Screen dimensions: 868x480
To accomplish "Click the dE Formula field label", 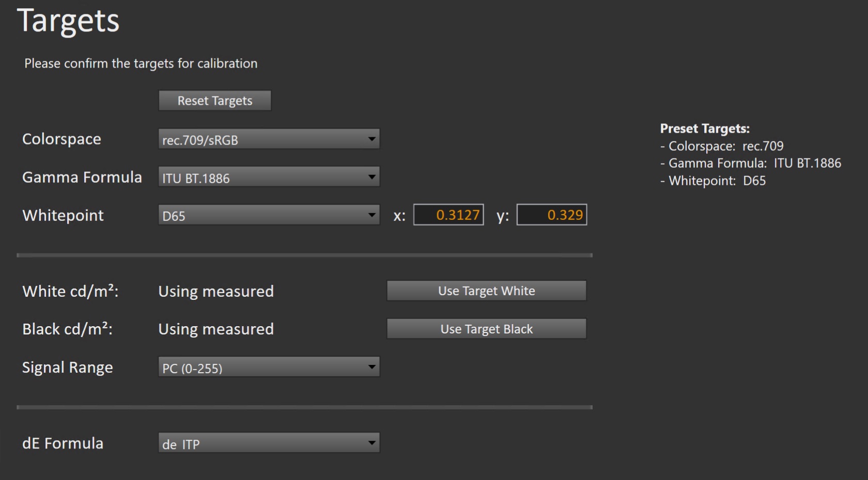I will [x=63, y=443].
